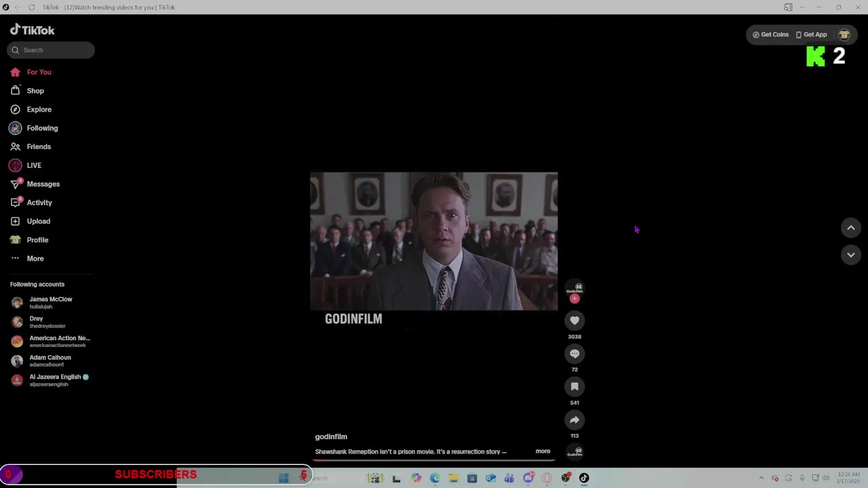Seek on the video progress bar
868x488 pixels.
pos(434,460)
